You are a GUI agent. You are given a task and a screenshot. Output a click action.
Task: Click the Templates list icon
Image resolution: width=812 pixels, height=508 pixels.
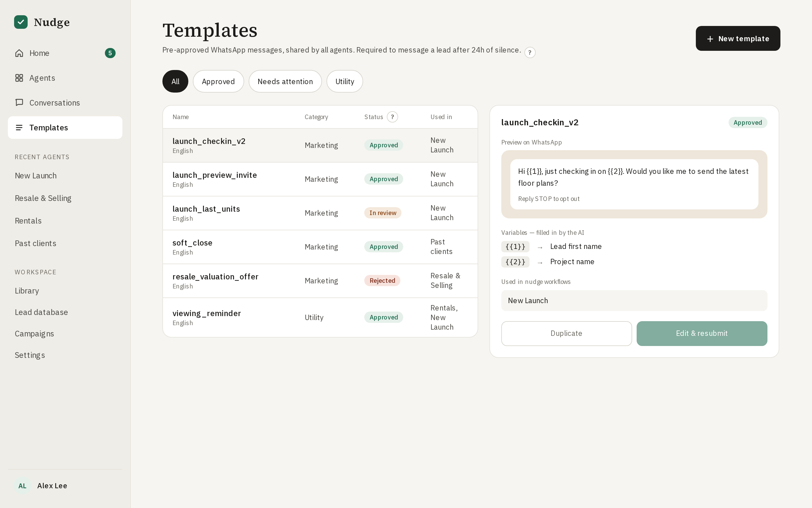coord(19,128)
